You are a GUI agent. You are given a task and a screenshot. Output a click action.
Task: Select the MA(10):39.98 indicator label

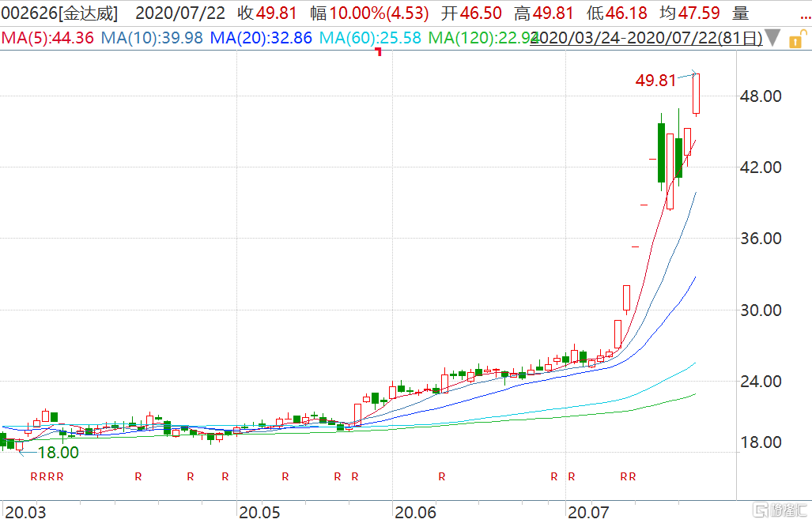pos(152,38)
